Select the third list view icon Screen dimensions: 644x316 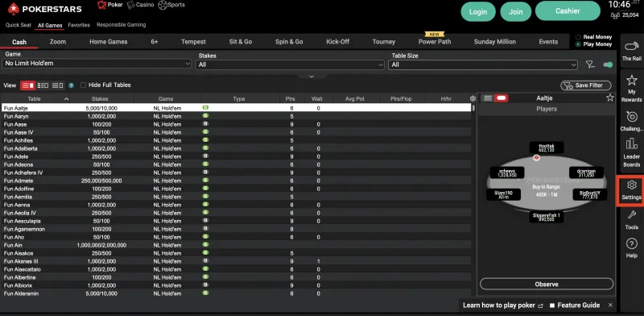click(57, 85)
